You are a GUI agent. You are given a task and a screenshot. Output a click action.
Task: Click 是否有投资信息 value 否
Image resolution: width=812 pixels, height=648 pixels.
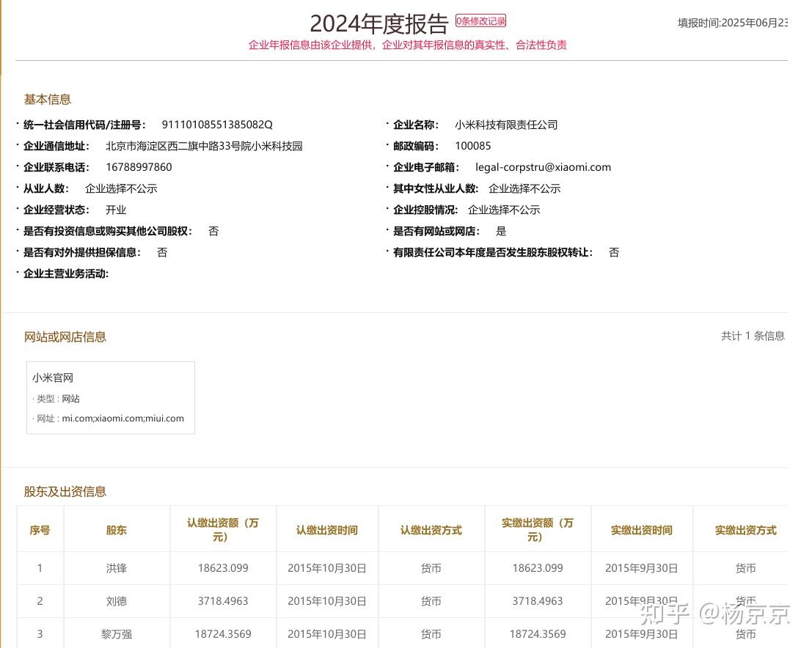pyautogui.click(x=213, y=231)
